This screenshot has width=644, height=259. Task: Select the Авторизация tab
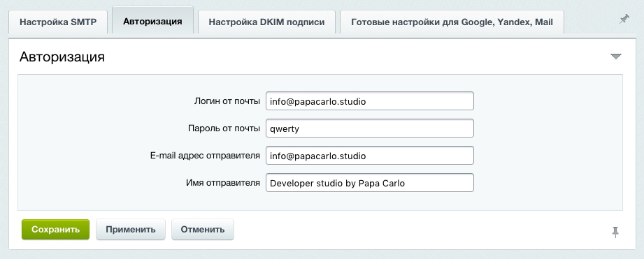[152, 22]
